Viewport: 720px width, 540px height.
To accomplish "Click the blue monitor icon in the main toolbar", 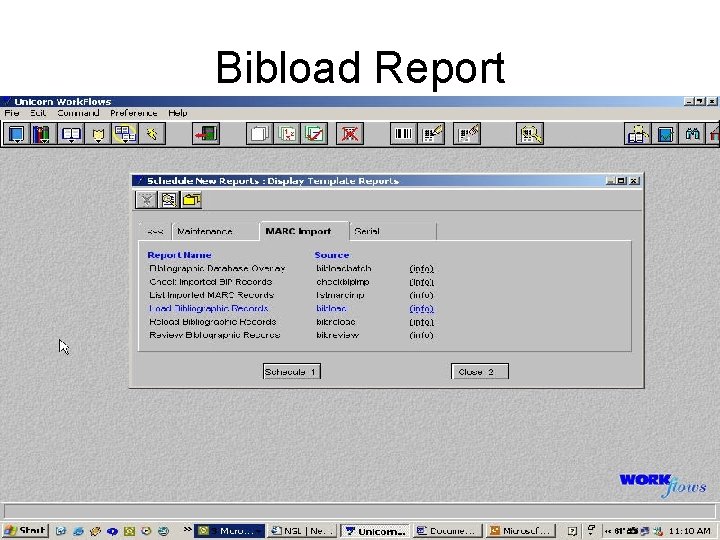I will tap(17, 134).
